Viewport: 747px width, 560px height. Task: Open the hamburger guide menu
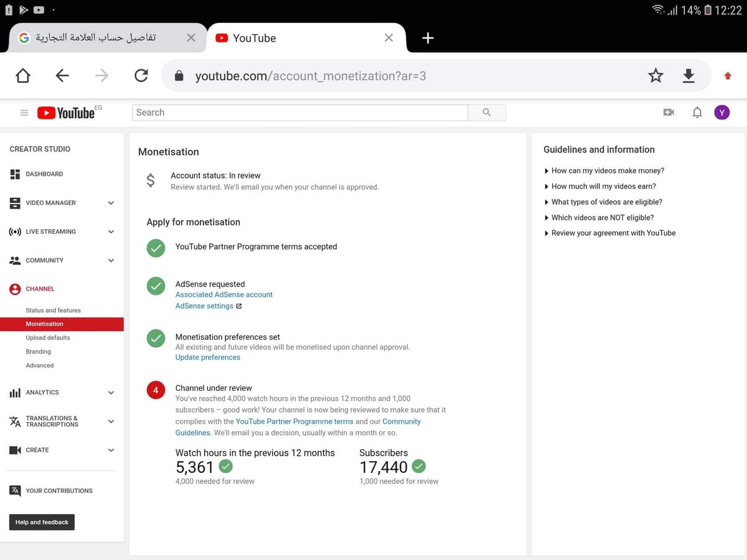click(24, 113)
